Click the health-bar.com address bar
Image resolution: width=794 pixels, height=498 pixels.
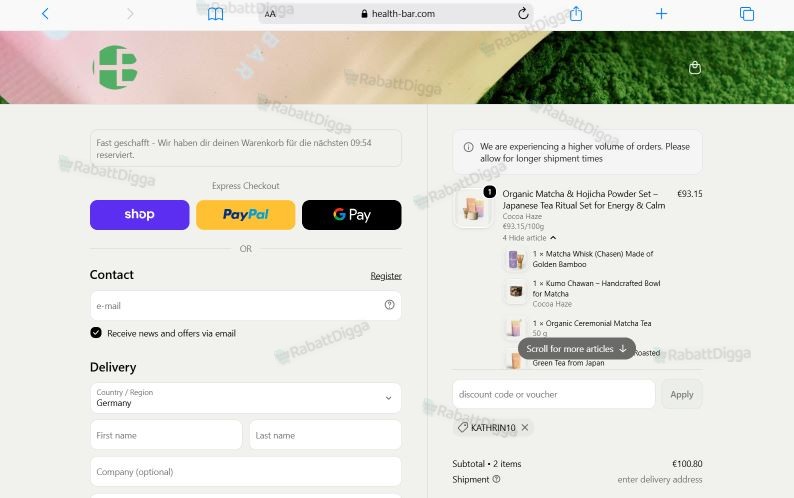pyautogui.click(x=398, y=14)
